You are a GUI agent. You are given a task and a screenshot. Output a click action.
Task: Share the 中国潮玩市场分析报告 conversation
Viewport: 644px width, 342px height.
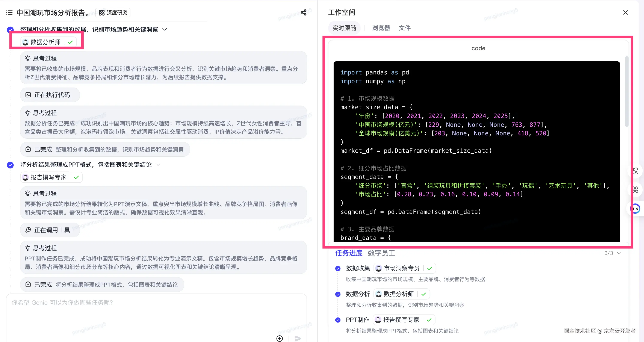click(304, 12)
